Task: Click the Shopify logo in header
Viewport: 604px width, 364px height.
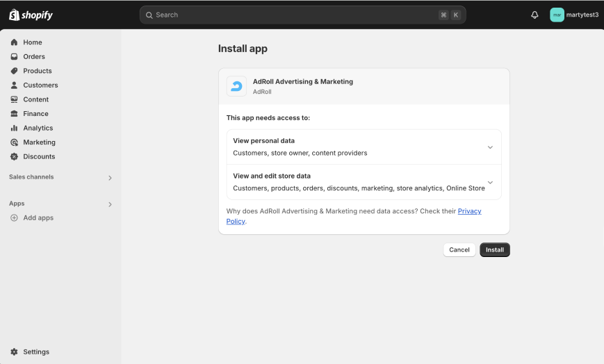Action: pos(31,15)
